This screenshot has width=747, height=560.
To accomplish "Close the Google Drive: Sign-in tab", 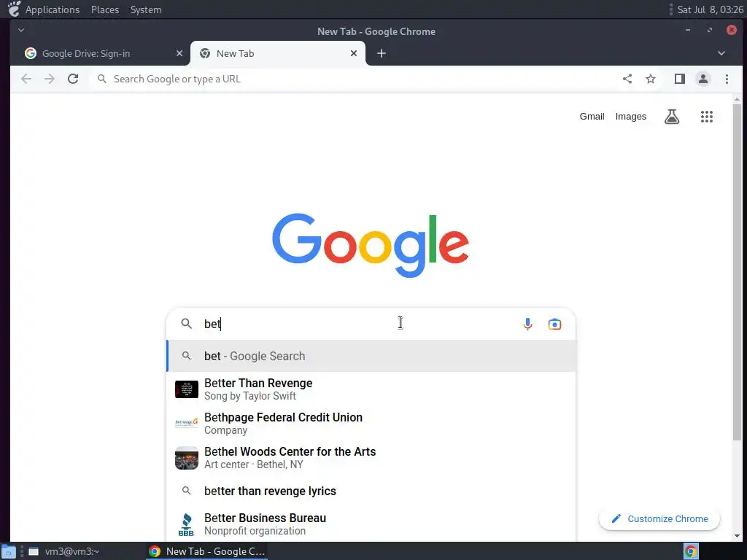I will click(179, 53).
